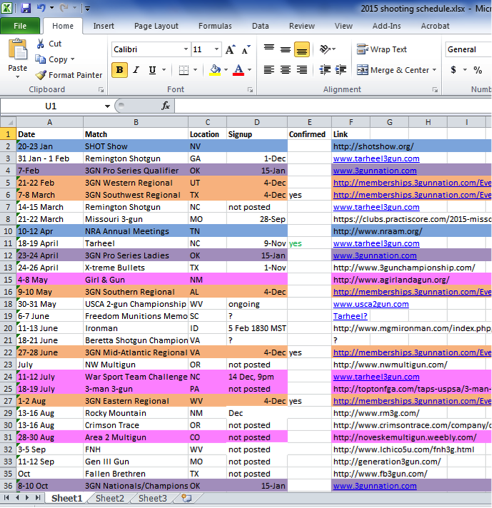The image size is (492, 508).
Task: Click the Align Text Left icon
Action: (269, 70)
